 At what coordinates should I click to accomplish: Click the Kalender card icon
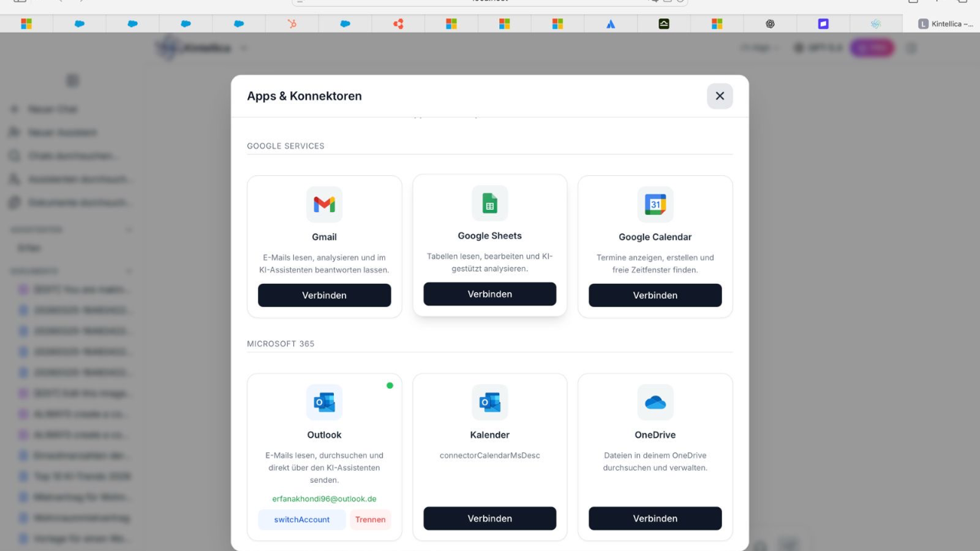click(x=490, y=402)
